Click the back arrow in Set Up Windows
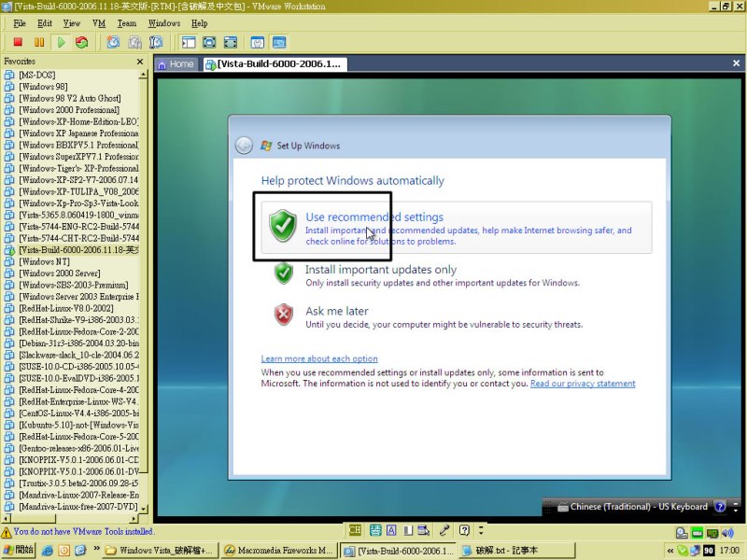Viewport: 747px width, 560px height. pyautogui.click(x=244, y=146)
